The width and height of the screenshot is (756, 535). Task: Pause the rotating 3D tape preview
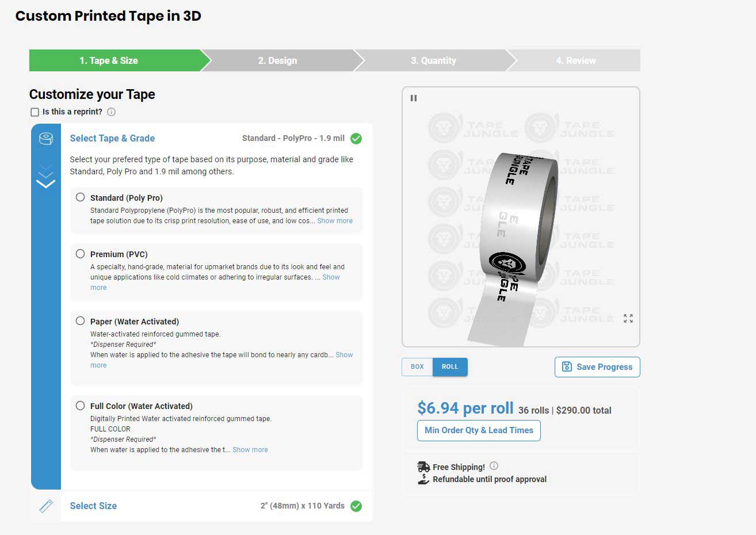pos(413,98)
